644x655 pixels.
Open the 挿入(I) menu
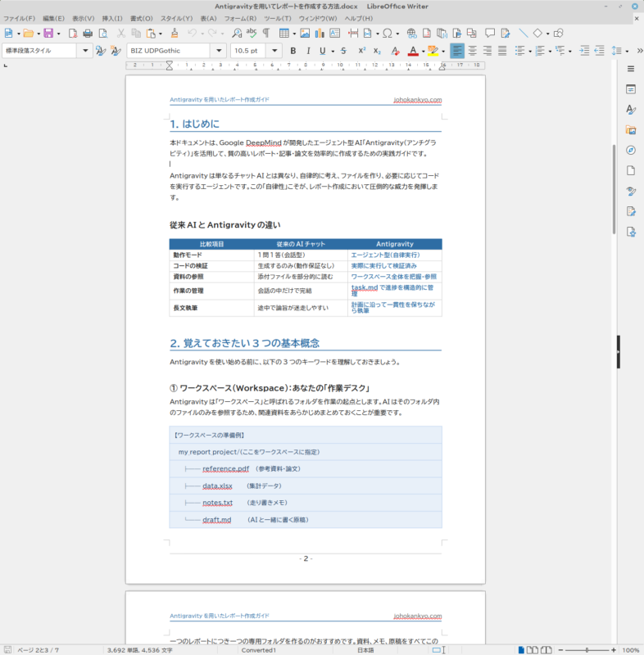tap(111, 18)
